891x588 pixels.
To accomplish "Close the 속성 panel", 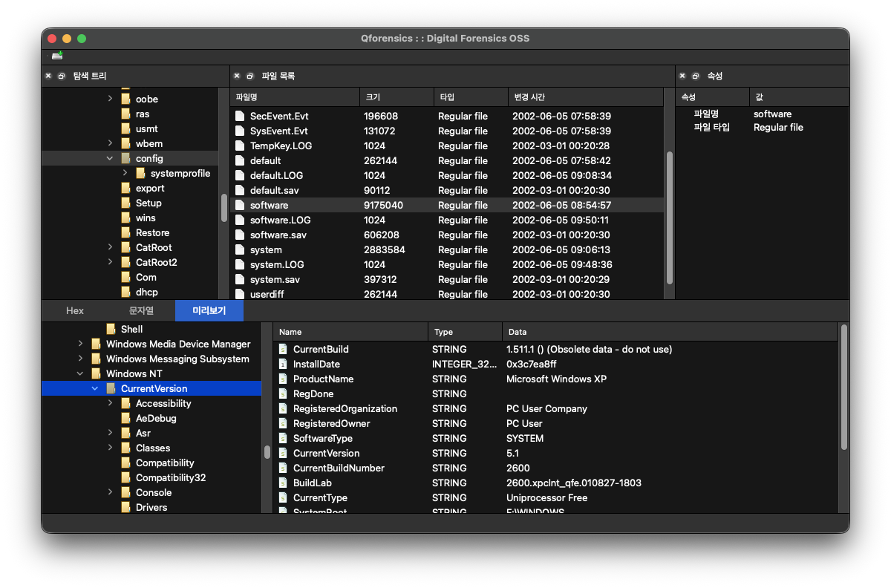I will pos(682,76).
